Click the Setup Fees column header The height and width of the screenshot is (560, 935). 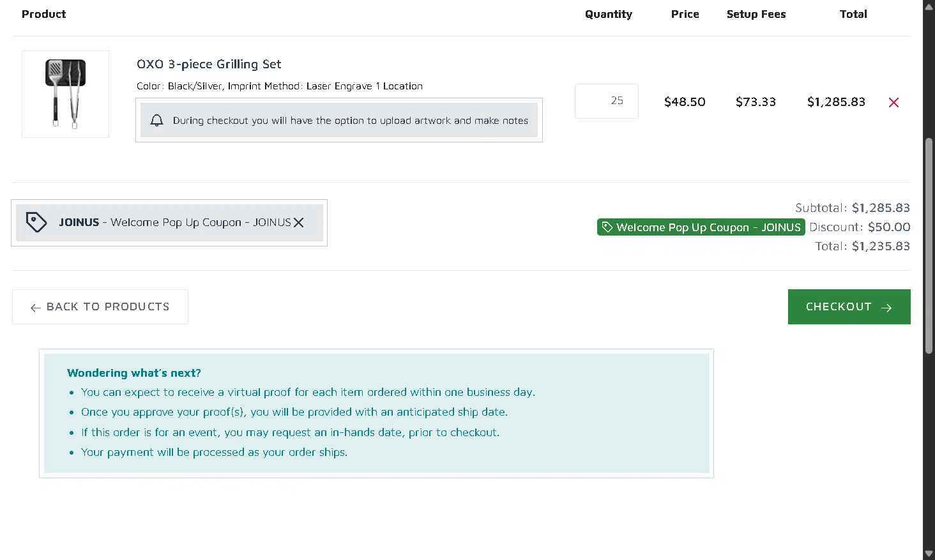click(x=756, y=14)
